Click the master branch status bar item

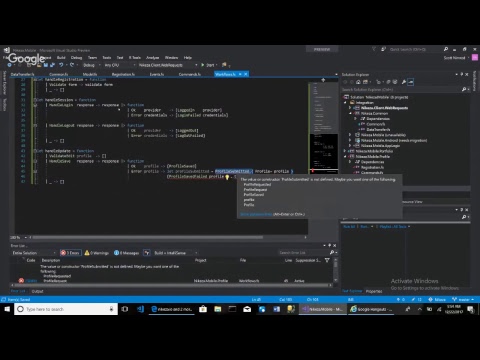tap(463, 300)
